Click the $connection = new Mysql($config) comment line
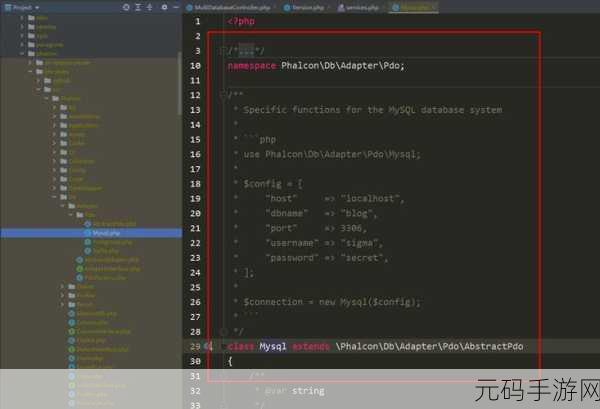 (x=332, y=302)
